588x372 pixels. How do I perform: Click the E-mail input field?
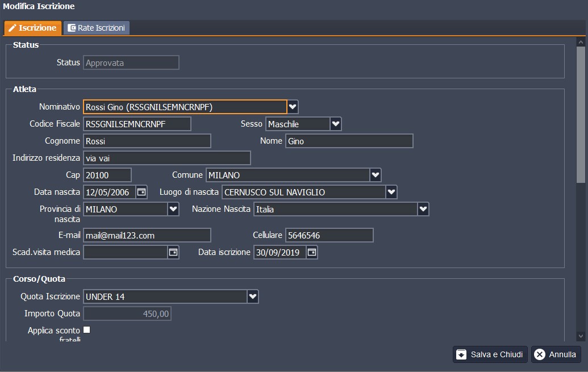[x=147, y=235]
